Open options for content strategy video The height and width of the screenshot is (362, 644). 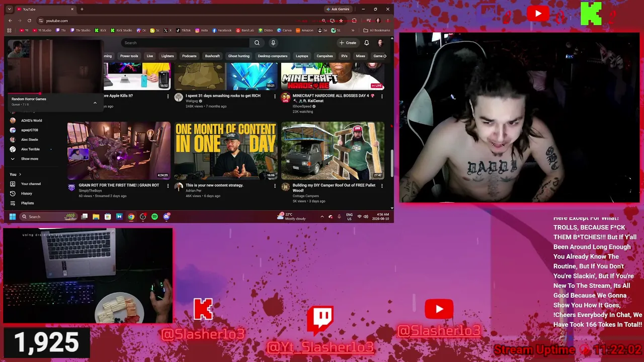coord(275,186)
